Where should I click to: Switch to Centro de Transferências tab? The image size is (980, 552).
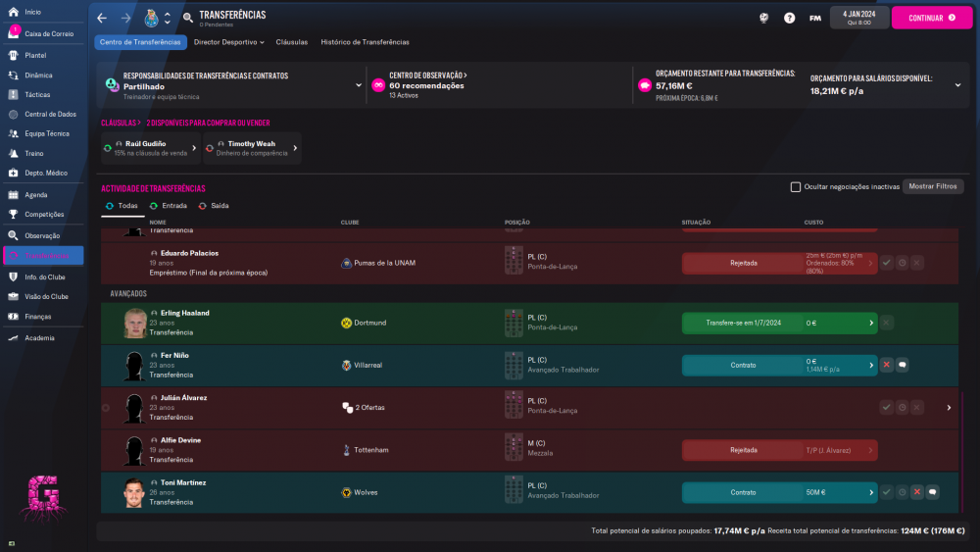(140, 42)
